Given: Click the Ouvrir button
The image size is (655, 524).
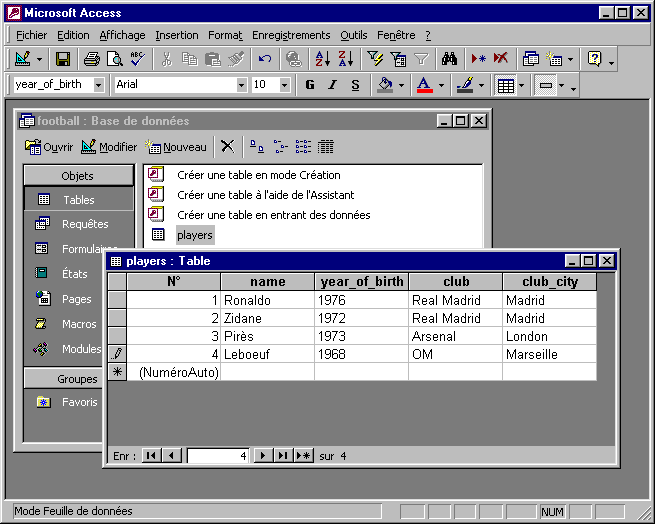Looking at the screenshot, I should click(49, 147).
